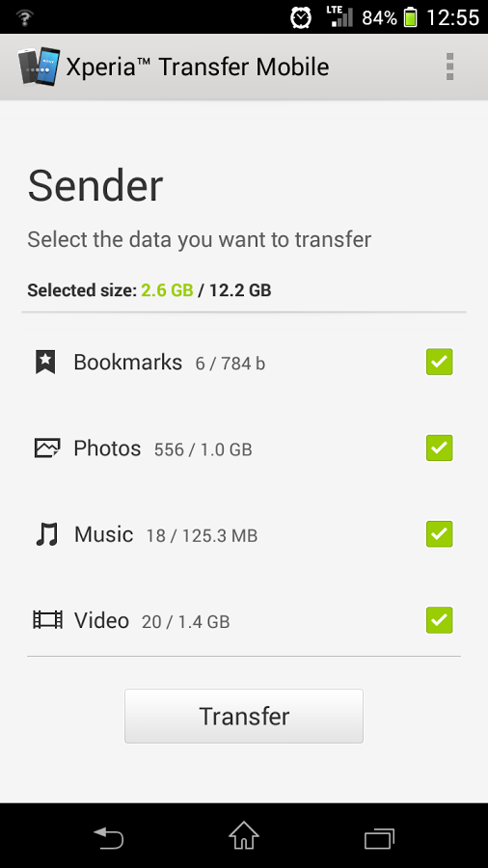Uncheck the Photos checkbox
Screen dimensions: 488x868
[440, 448]
